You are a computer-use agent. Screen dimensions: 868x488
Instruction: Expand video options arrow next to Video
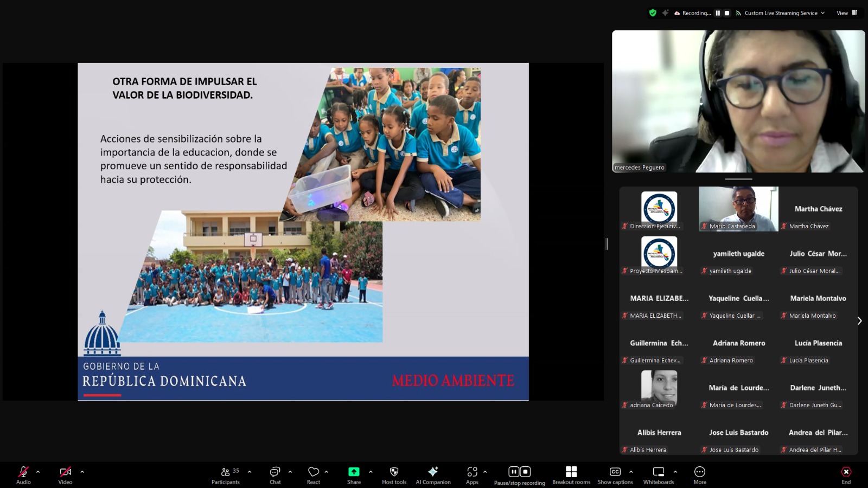(82, 472)
